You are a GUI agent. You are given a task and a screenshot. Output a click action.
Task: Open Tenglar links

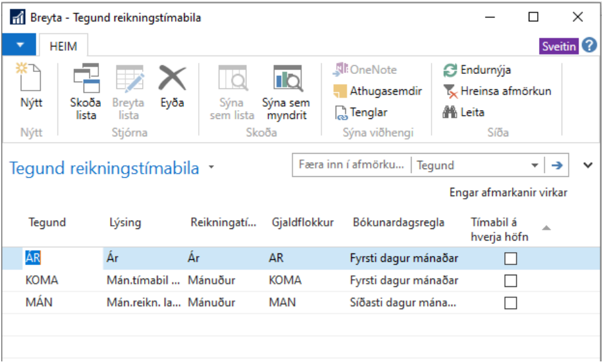point(361,113)
